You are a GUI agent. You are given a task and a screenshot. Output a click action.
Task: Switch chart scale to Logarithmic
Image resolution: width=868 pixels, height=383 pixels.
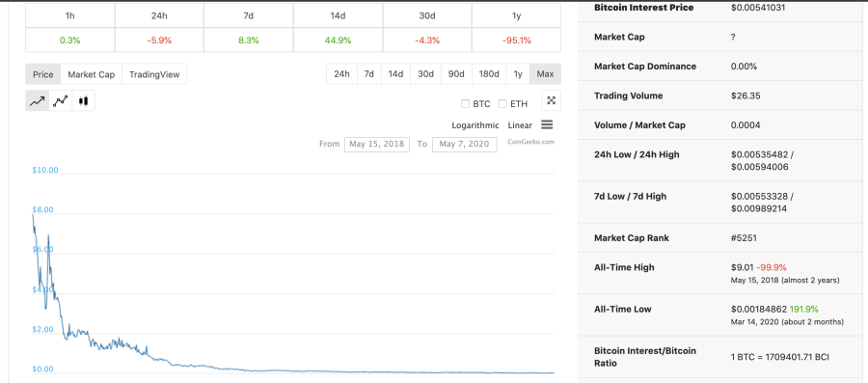click(475, 125)
